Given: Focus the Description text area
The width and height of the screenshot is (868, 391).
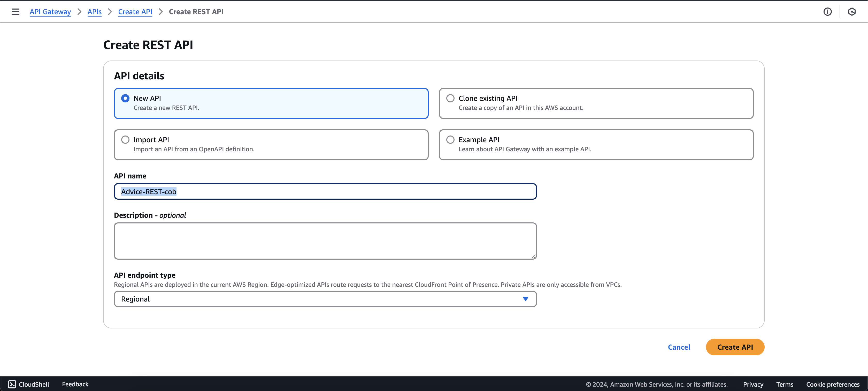Looking at the screenshot, I should (x=325, y=241).
